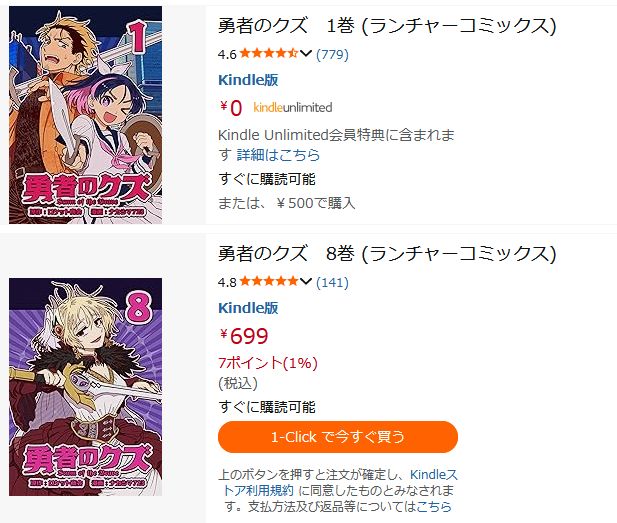617x523 pixels.
Task: Select Kindle版 format for volume 8
Action: tap(248, 308)
